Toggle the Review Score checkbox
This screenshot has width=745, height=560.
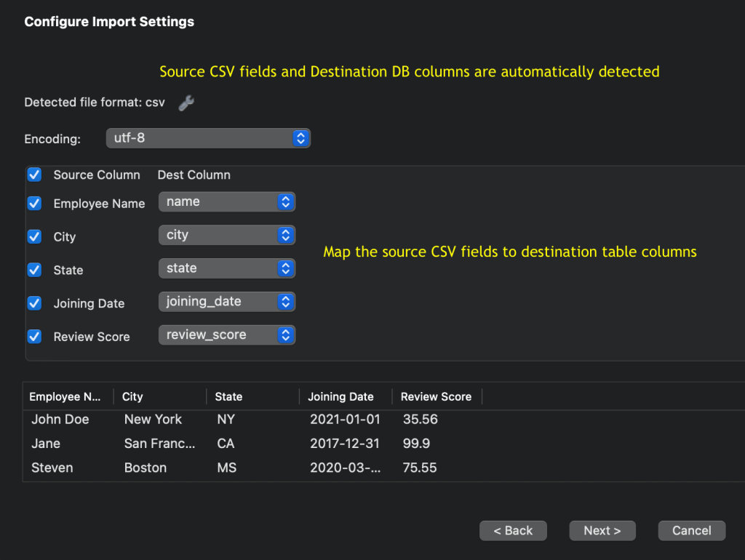pos(34,337)
